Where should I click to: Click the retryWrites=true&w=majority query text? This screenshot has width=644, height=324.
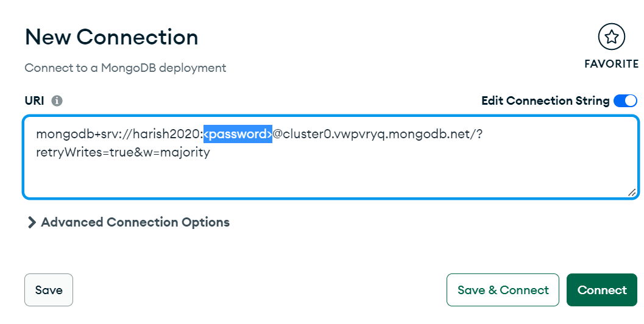click(122, 152)
